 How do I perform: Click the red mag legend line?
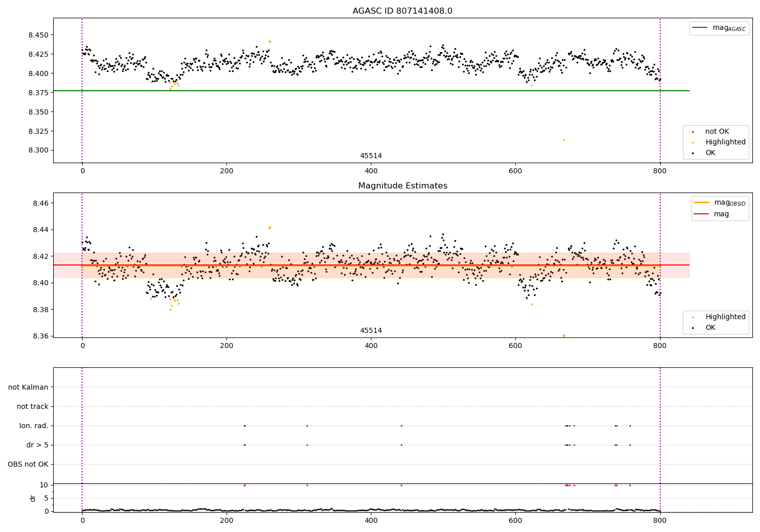[702, 214]
